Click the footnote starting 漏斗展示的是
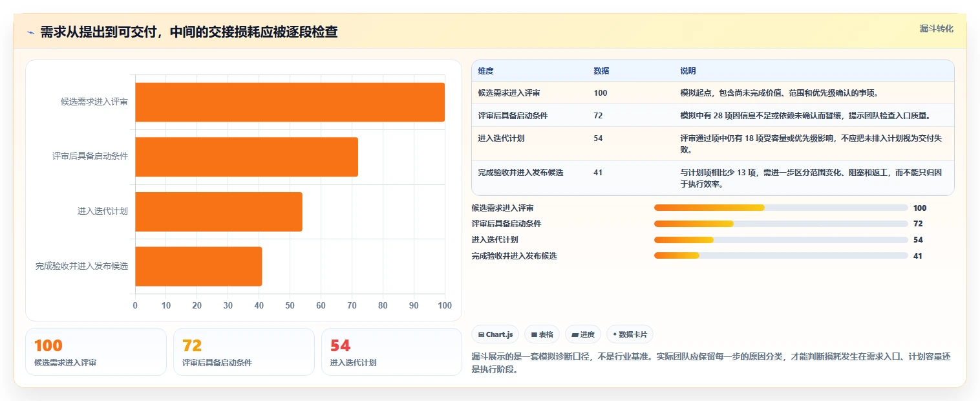This screenshot has width=980, height=401. pos(711,363)
